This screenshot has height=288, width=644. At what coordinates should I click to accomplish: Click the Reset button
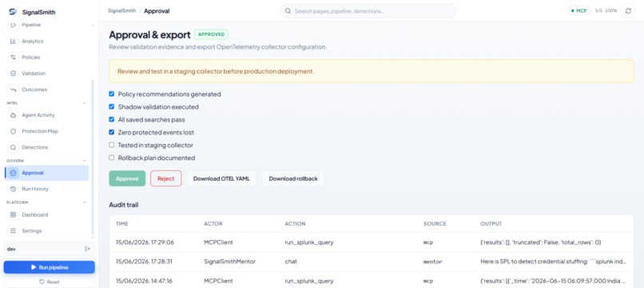point(50,282)
